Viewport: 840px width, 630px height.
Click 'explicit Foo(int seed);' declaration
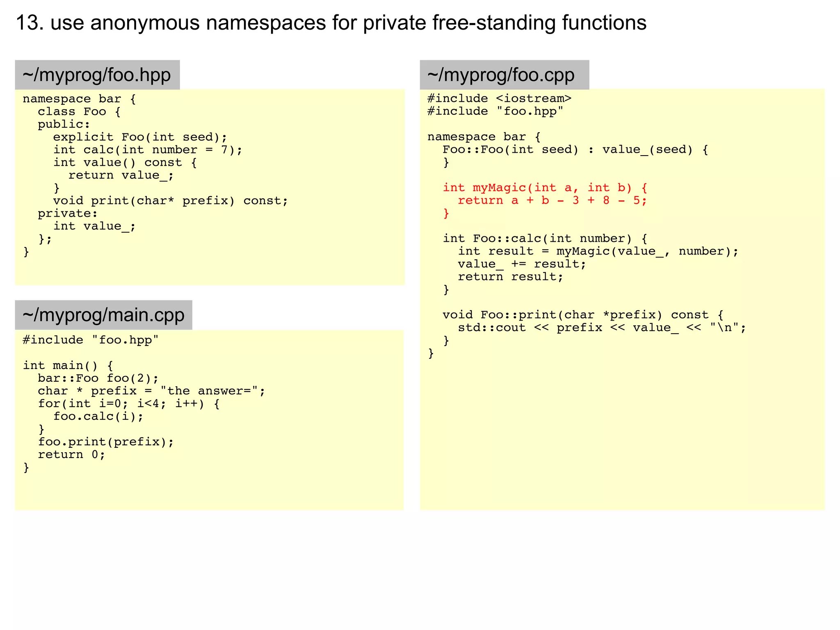140,137
